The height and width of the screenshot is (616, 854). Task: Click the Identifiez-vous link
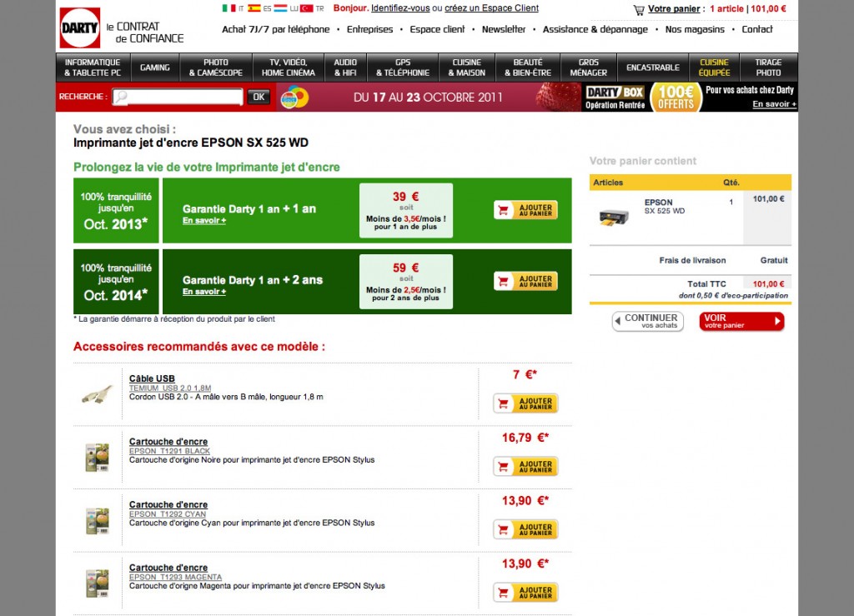point(400,8)
